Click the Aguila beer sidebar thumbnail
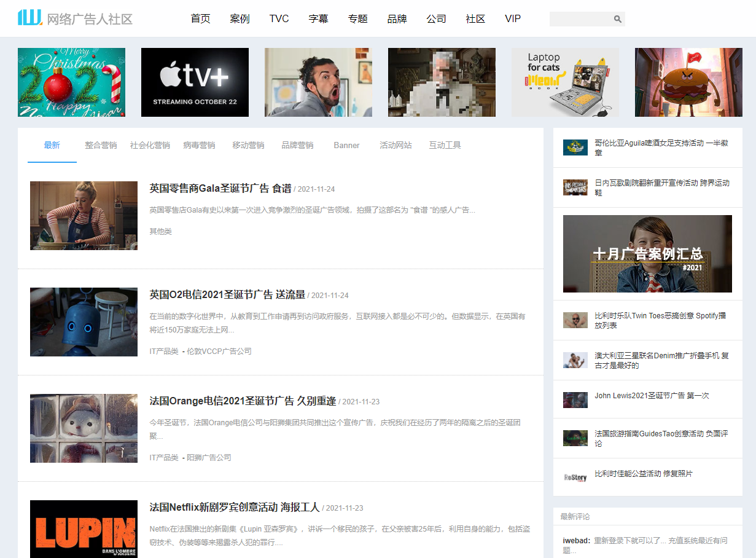Viewport: 756px width, 558px height. tap(575, 147)
